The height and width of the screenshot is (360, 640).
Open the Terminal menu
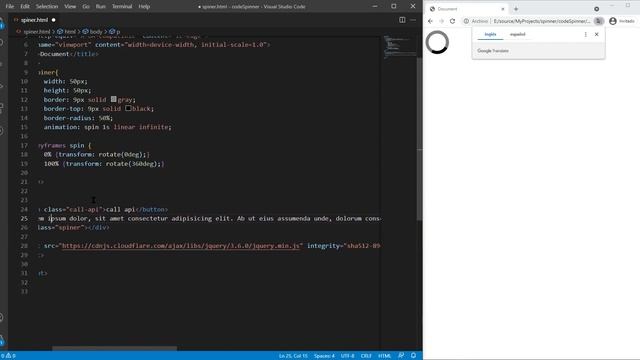(x=122, y=6)
